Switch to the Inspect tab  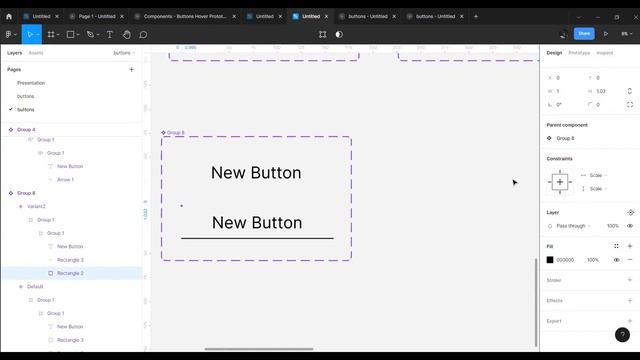(x=605, y=53)
